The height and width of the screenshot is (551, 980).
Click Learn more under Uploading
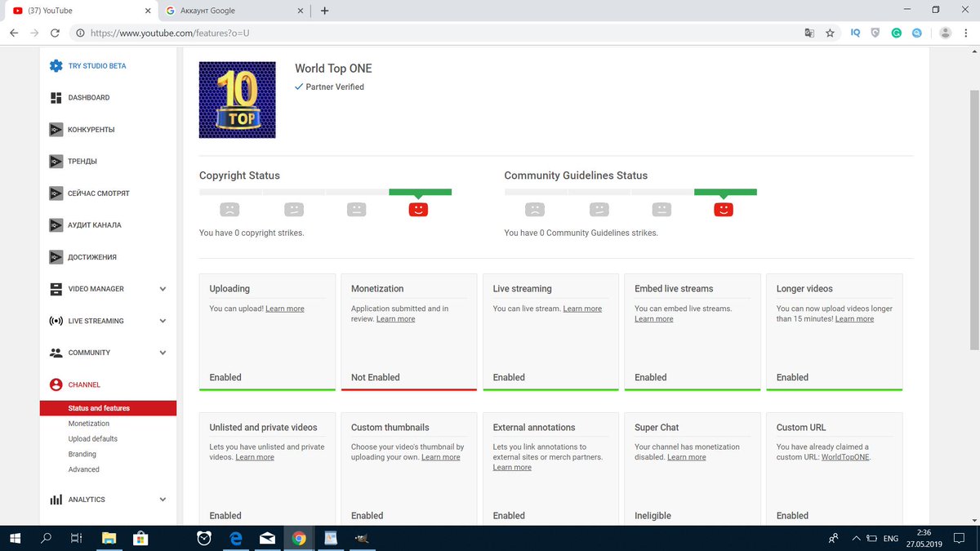pyautogui.click(x=285, y=309)
